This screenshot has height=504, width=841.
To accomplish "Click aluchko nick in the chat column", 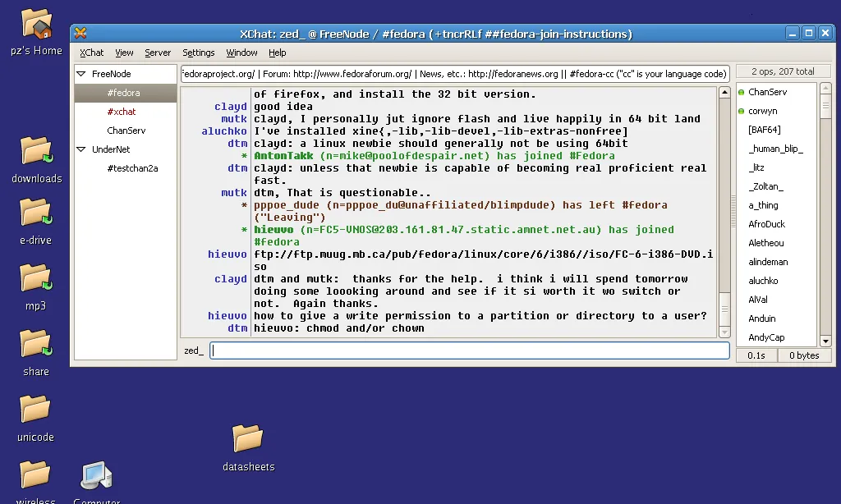I will [x=224, y=131].
